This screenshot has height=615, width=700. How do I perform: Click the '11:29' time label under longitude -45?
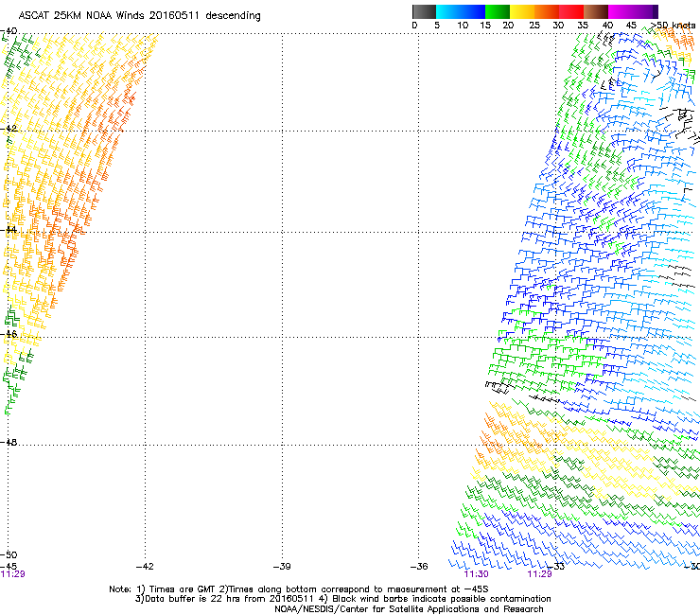(x=12, y=574)
